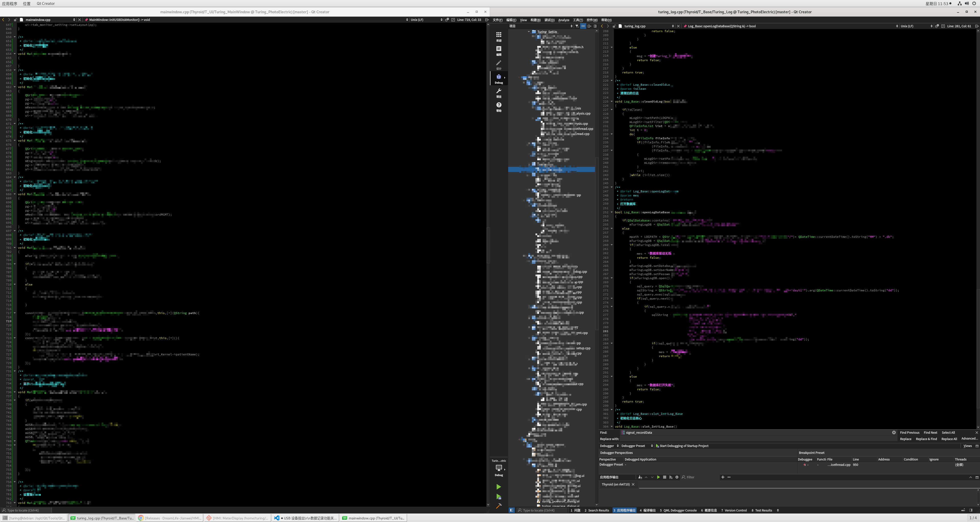This screenshot has width=980, height=522.
Task: Toggle the left sidebar visibility button
Action: pyautogui.click(x=511, y=510)
